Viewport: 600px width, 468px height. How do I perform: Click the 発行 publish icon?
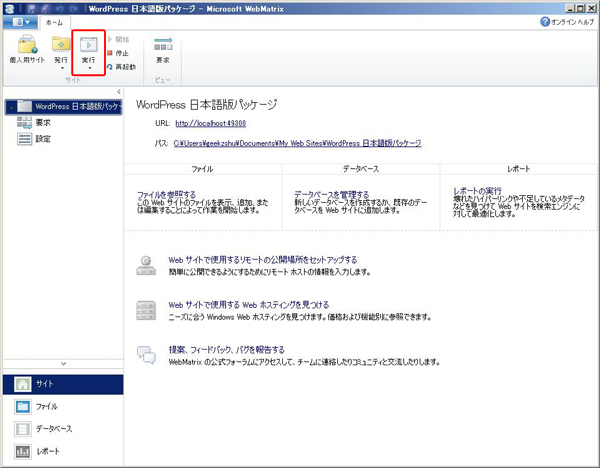[61, 45]
